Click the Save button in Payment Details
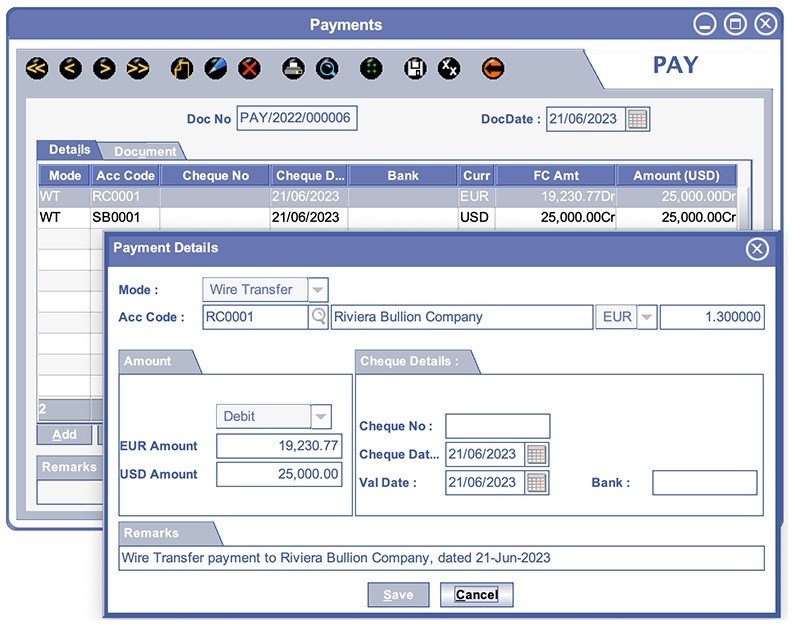Image resolution: width=793 pixels, height=625 pixels. (398, 595)
